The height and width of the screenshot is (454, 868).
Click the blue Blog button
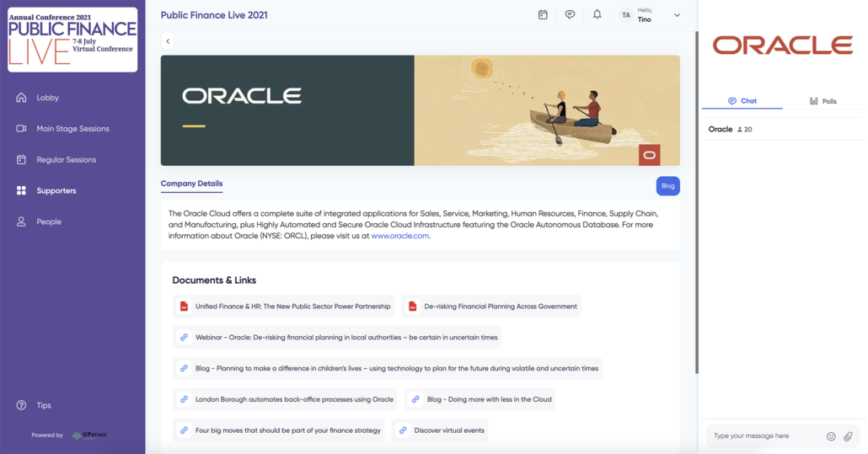(667, 186)
